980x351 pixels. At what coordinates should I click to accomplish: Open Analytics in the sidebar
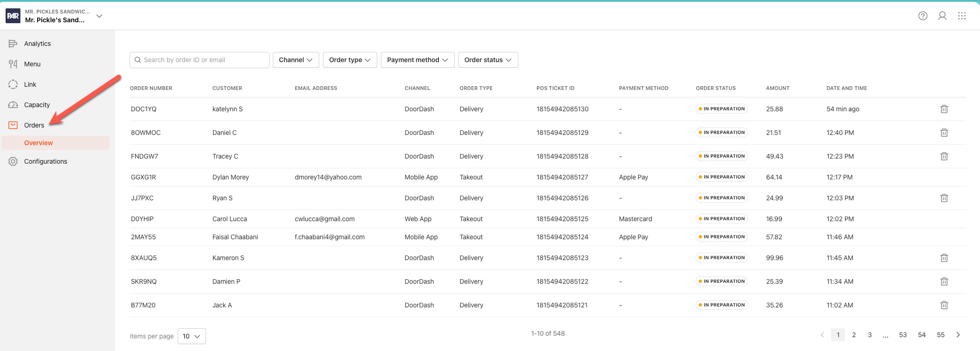(x=37, y=44)
